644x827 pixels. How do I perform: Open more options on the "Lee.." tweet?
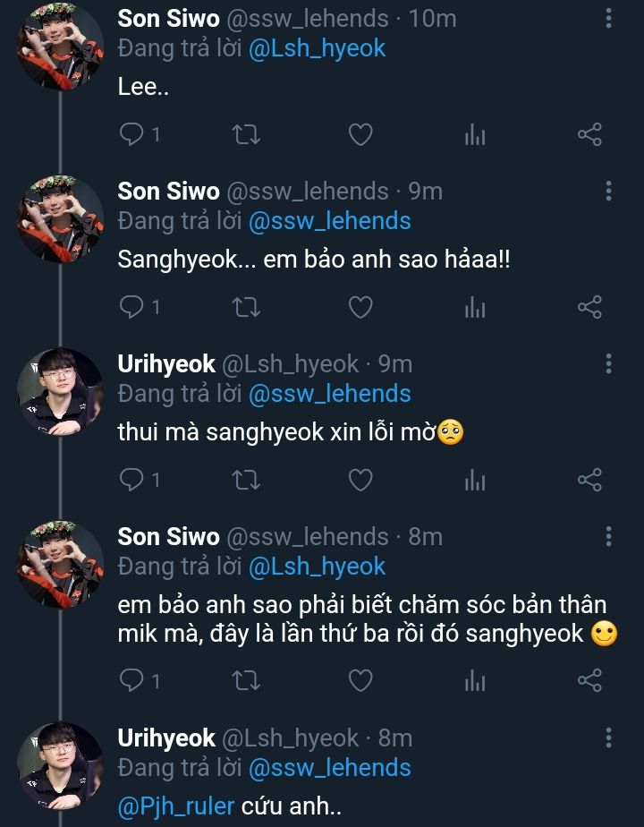608,18
